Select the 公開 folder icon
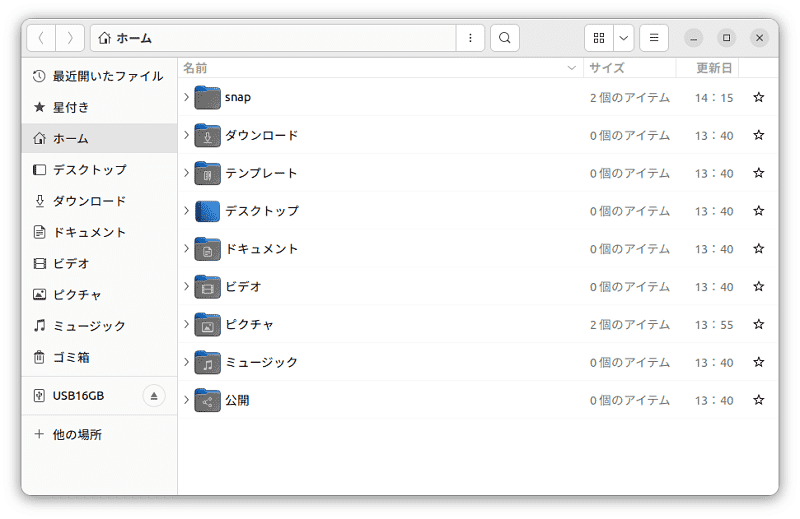The image size is (800, 519). [208, 400]
